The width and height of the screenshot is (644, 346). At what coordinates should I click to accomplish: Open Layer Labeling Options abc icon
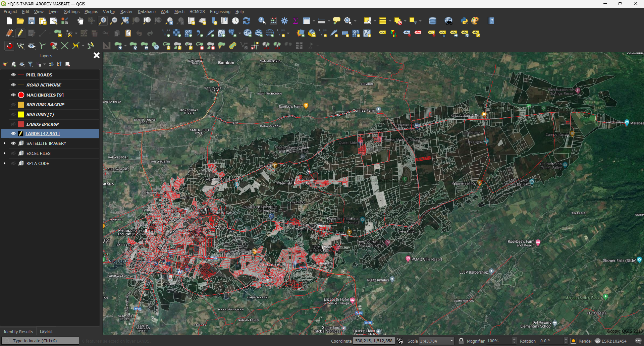pos(382,33)
